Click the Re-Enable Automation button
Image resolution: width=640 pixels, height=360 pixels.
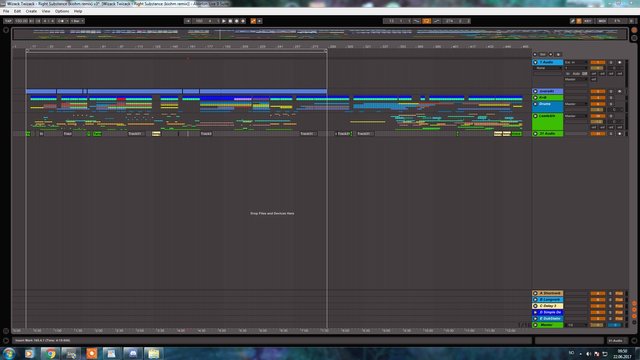point(260,21)
